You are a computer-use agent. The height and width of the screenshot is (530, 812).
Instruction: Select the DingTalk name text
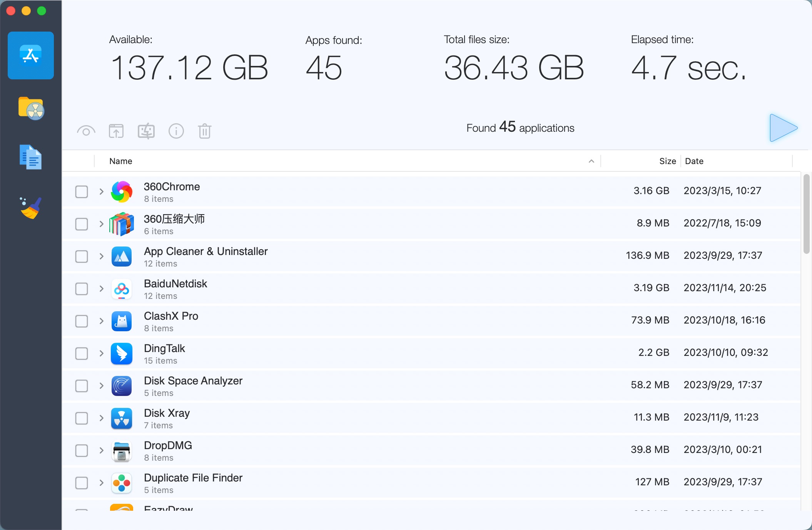click(x=164, y=348)
